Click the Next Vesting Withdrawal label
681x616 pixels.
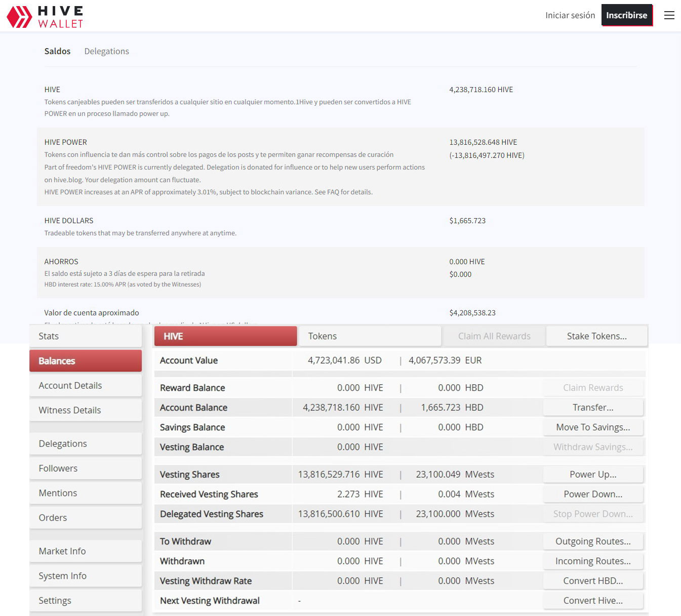[210, 600]
